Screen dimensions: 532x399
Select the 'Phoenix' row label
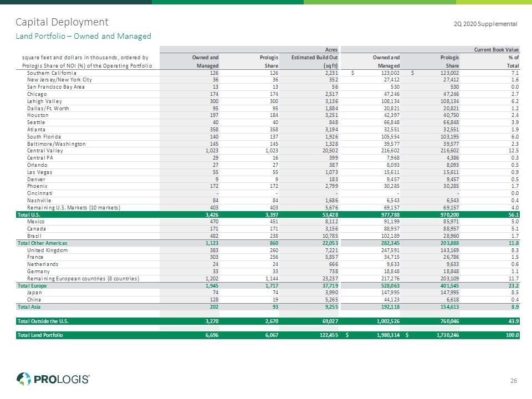pyautogui.click(x=37, y=186)
